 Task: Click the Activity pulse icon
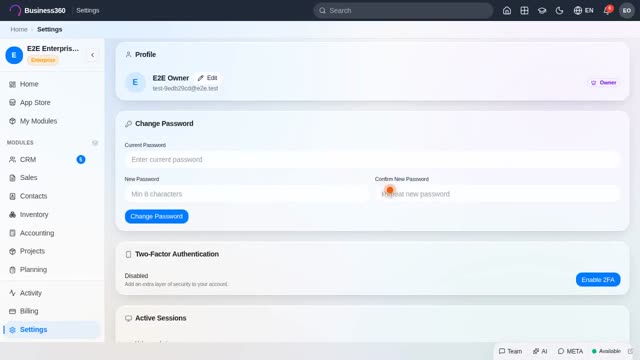12,293
